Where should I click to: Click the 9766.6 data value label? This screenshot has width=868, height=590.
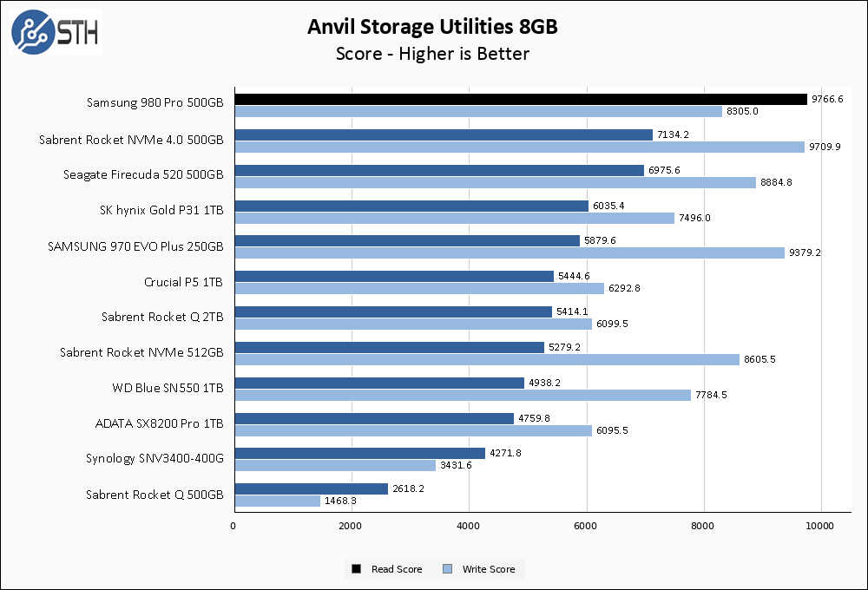click(827, 100)
